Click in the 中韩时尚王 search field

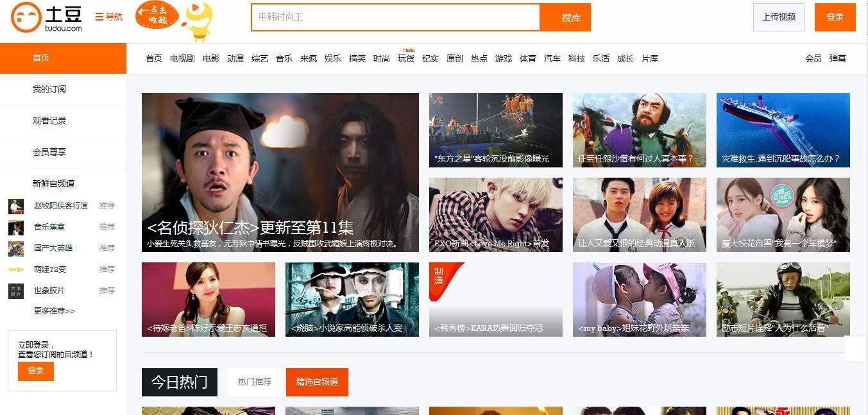point(395,17)
